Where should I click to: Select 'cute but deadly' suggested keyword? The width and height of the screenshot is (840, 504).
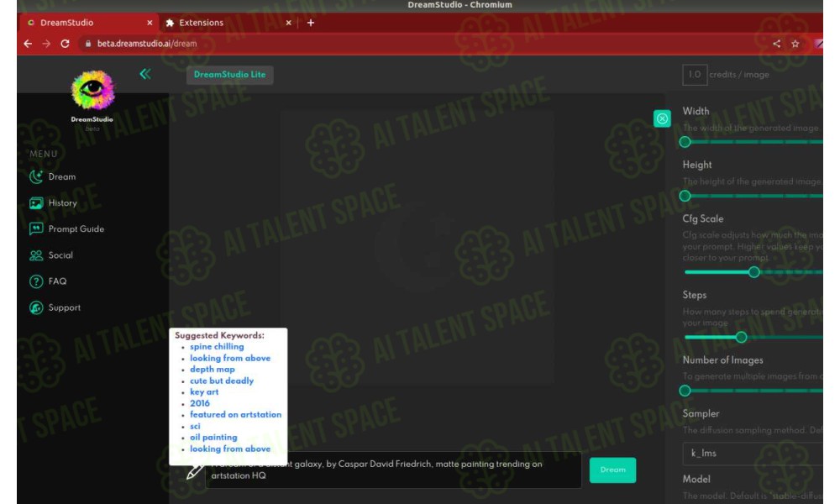(222, 381)
